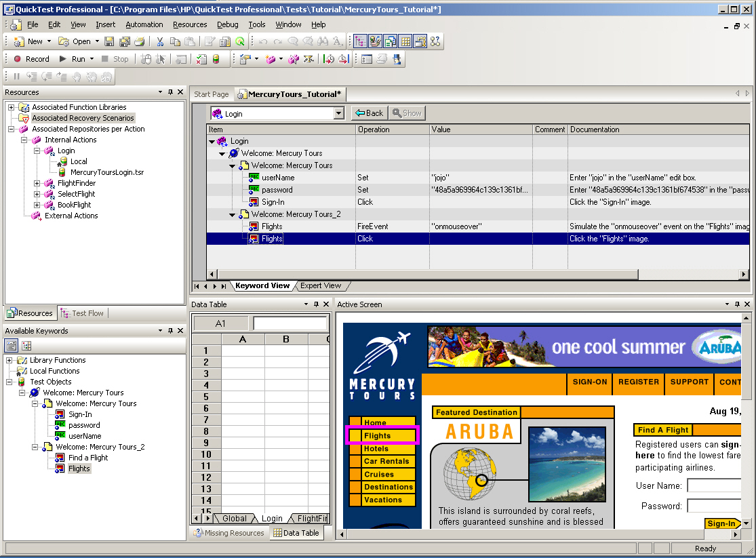Image resolution: width=756 pixels, height=558 pixels.
Task: Click the Cut scissors icon
Action: pos(161,41)
